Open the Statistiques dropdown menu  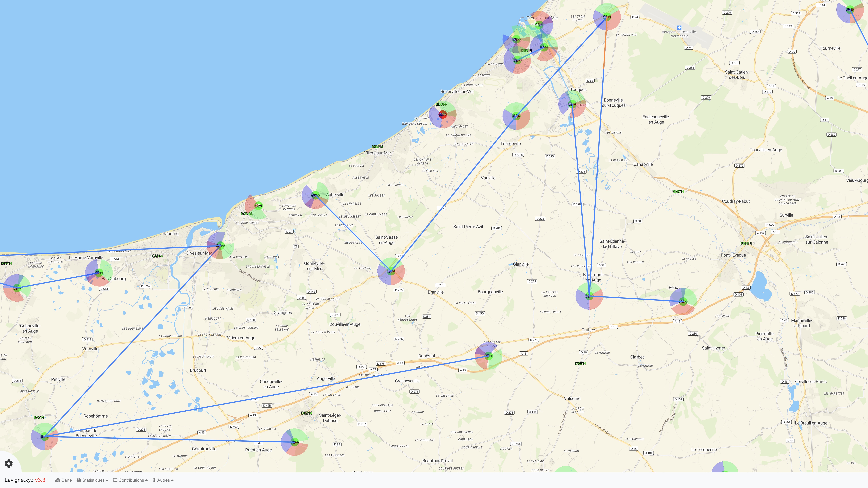[92, 480]
